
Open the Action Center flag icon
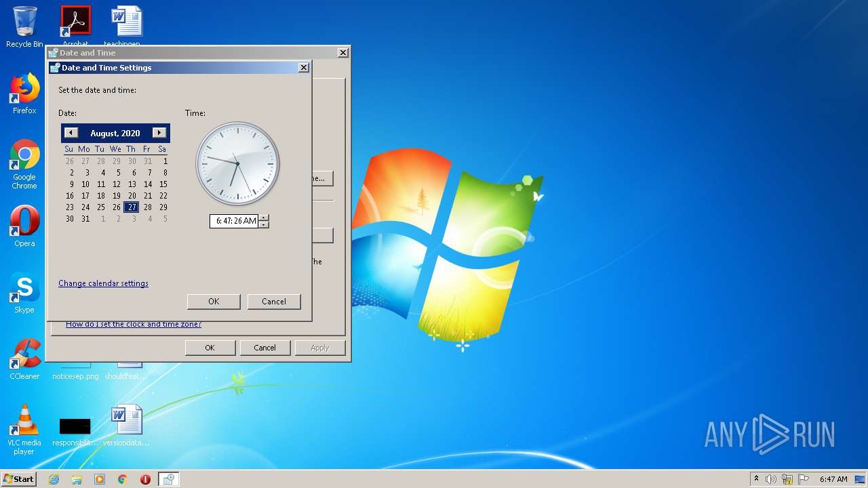tap(804, 479)
